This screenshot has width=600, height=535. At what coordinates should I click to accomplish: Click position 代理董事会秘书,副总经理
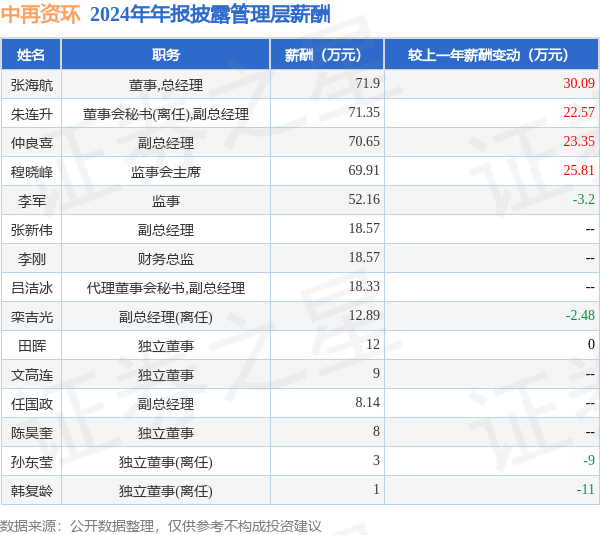pyautogui.click(x=166, y=288)
